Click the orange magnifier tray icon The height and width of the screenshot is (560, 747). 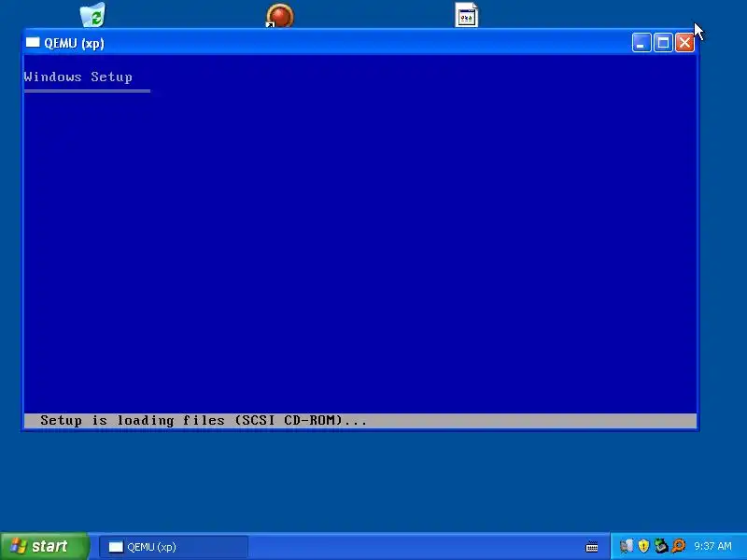click(x=679, y=546)
